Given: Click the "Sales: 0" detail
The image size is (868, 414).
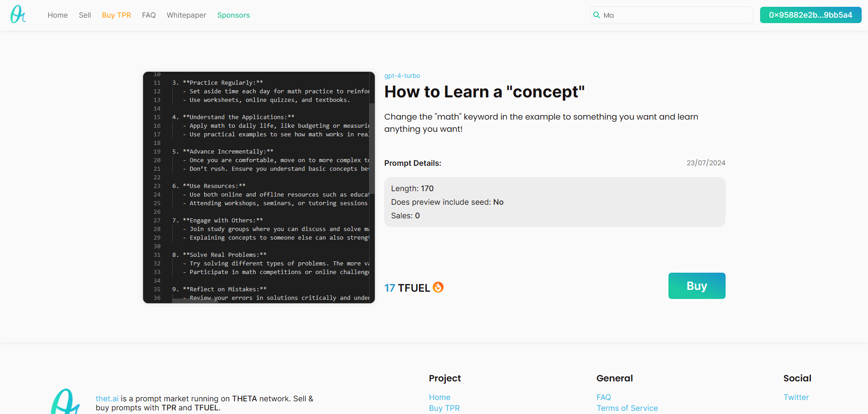Looking at the screenshot, I should (x=405, y=216).
